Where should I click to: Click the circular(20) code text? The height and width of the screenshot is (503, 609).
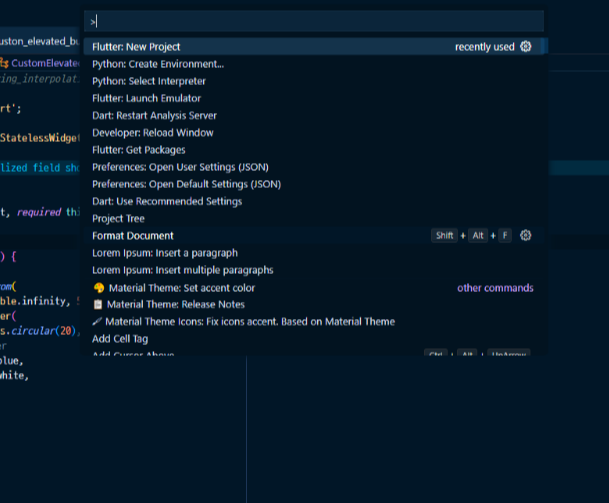click(x=44, y=331)
